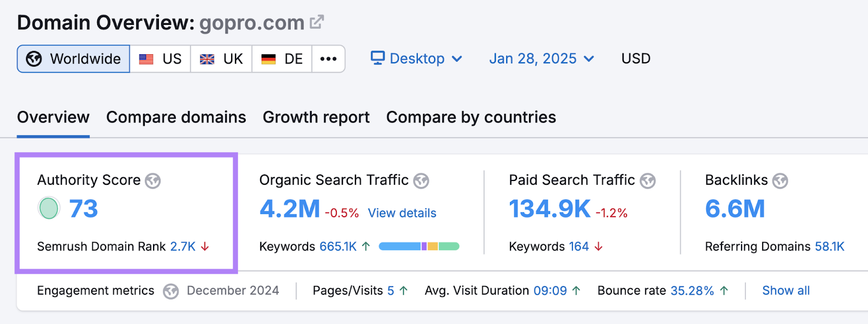The image size is (868, 324).
Task: Open more countries via three-dots button
Action: pyautogui.click(x=328, y=59)
